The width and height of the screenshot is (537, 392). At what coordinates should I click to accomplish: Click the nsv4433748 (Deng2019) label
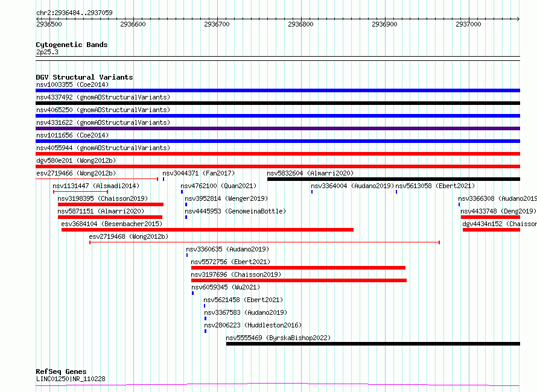point(498,211)
